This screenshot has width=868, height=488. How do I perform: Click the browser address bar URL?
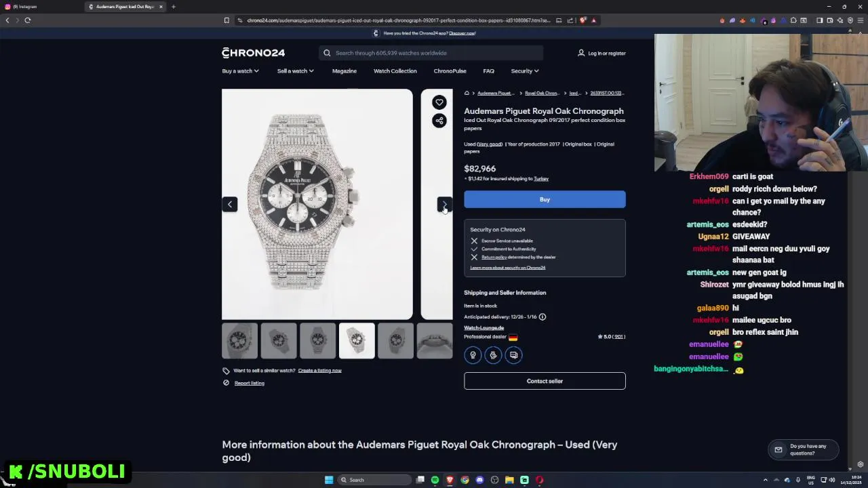tap(399, 20)
